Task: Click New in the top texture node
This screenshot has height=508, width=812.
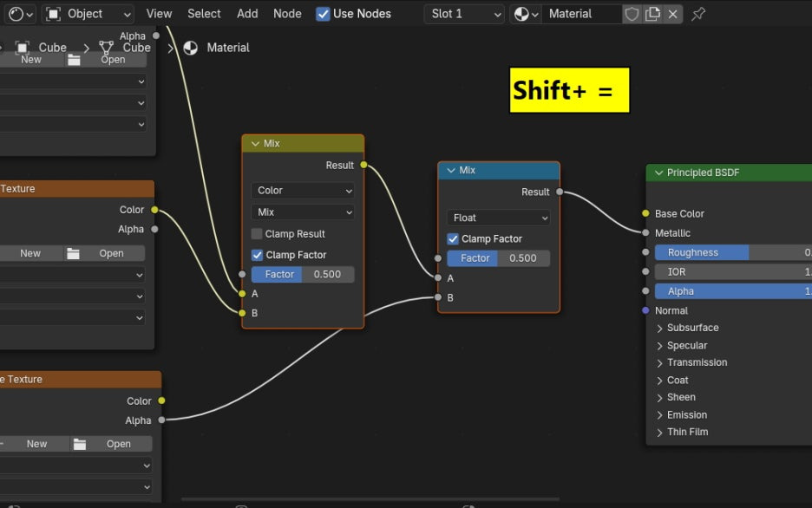Action: [31, 60]
